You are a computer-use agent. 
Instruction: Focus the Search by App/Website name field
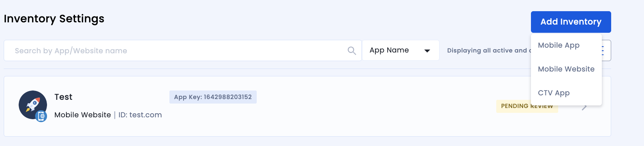point(182,51)
